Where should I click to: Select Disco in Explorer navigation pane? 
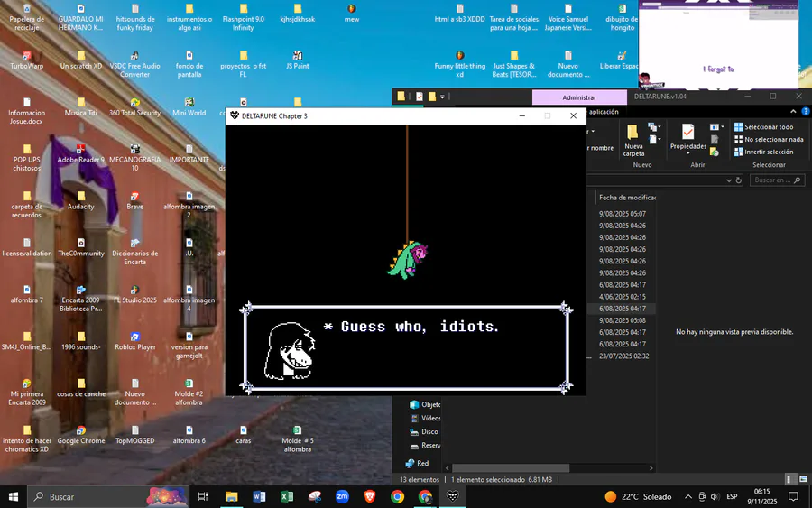424,431
